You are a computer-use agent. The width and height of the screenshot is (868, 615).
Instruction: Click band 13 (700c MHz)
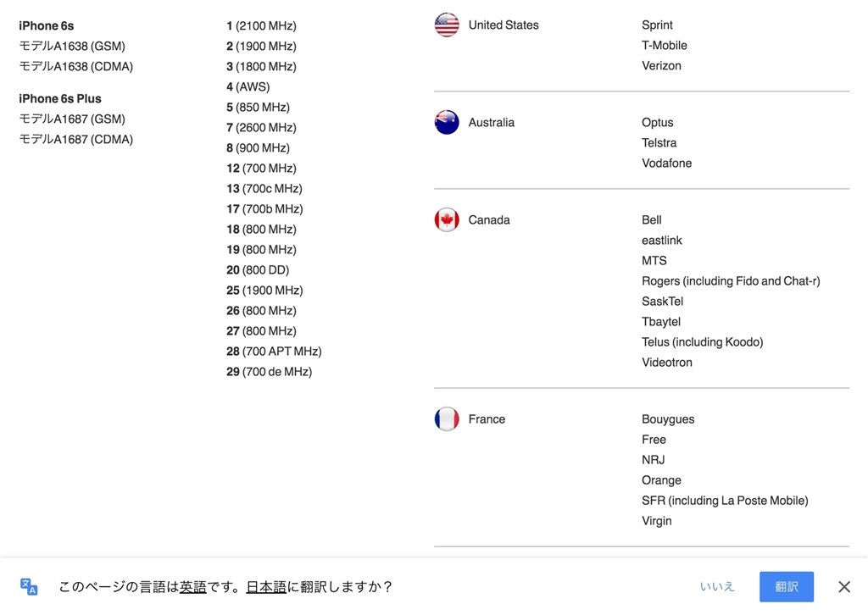(264, 189)
